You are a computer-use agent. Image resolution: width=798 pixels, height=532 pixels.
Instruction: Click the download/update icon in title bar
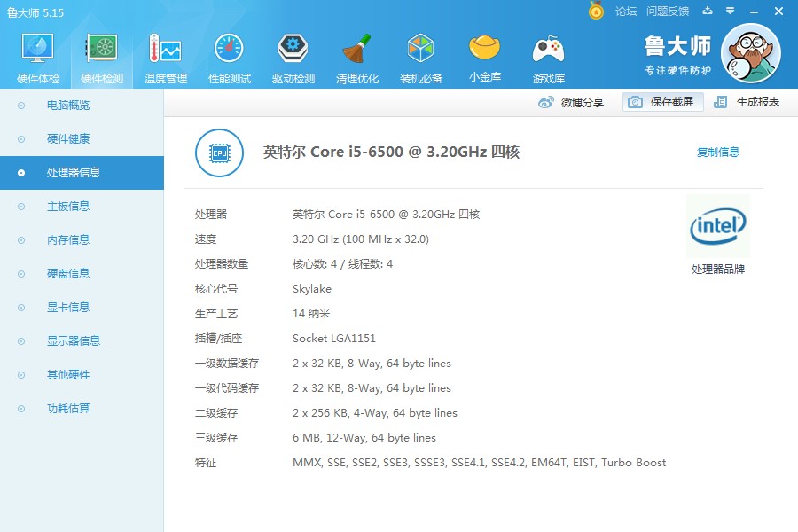(x=708, y=10)
